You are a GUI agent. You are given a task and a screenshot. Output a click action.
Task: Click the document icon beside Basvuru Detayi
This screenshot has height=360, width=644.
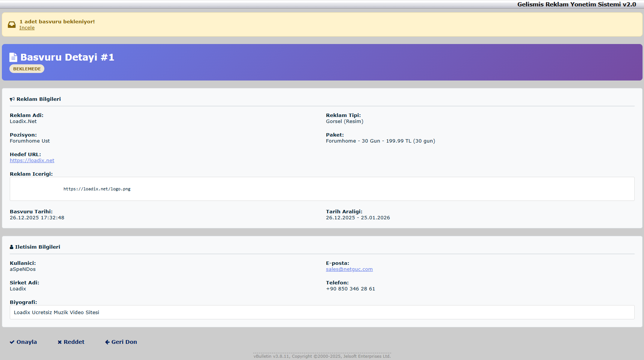click(x=13, y=57)
